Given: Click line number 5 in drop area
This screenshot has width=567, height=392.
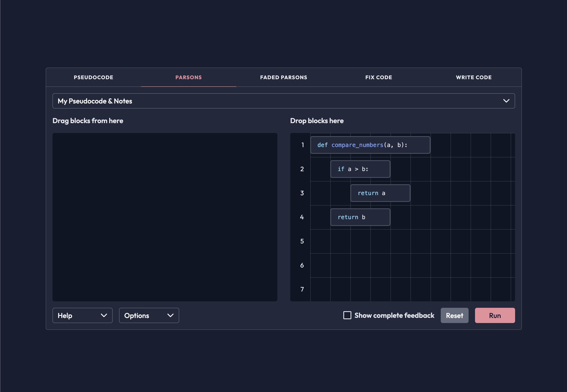Looking at the screenshot, I should click(x=302, y=241).
